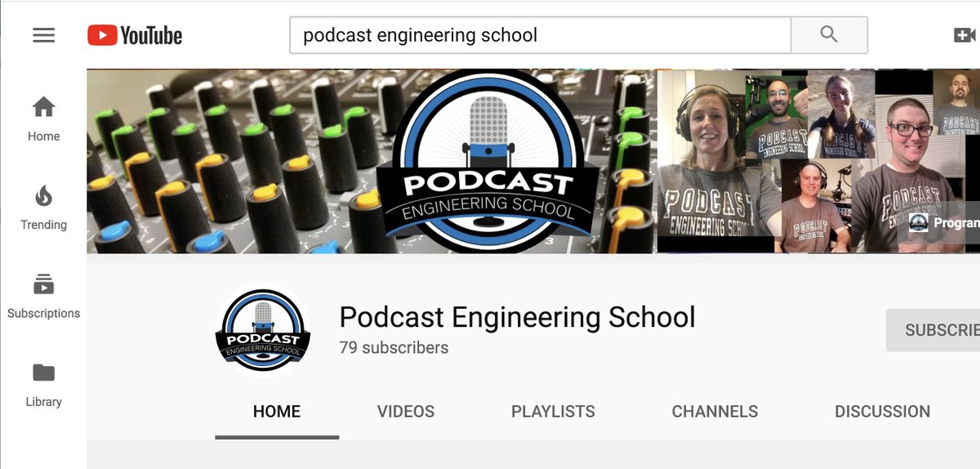Click the create video camera icon
Image resolution: width=980 pixels, height=469 pixels.
pos(964,35)
